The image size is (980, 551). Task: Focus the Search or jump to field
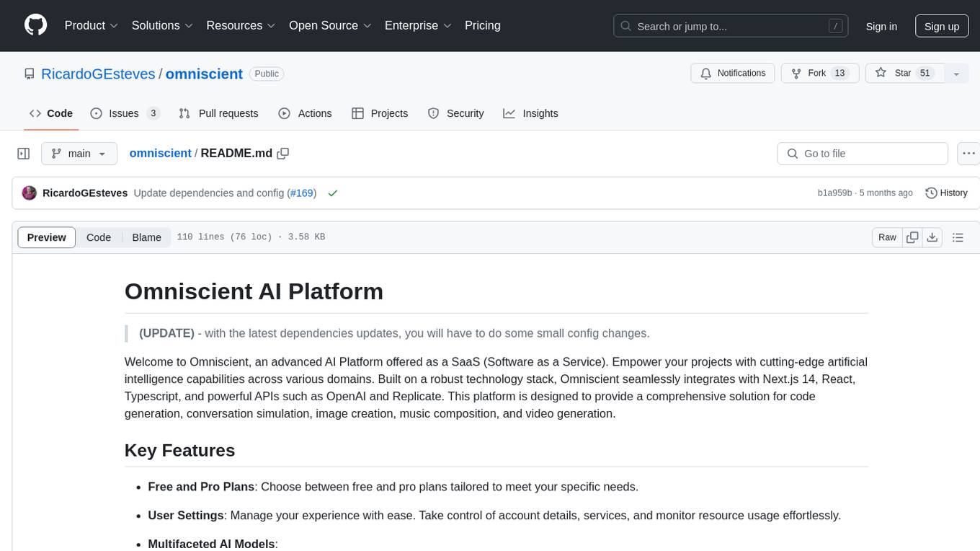click(732, 26)
